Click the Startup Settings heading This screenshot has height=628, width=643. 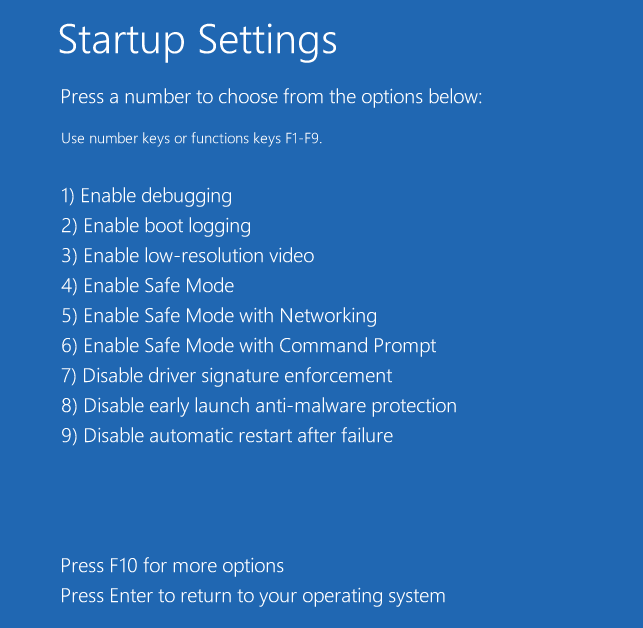click(198, 41)
